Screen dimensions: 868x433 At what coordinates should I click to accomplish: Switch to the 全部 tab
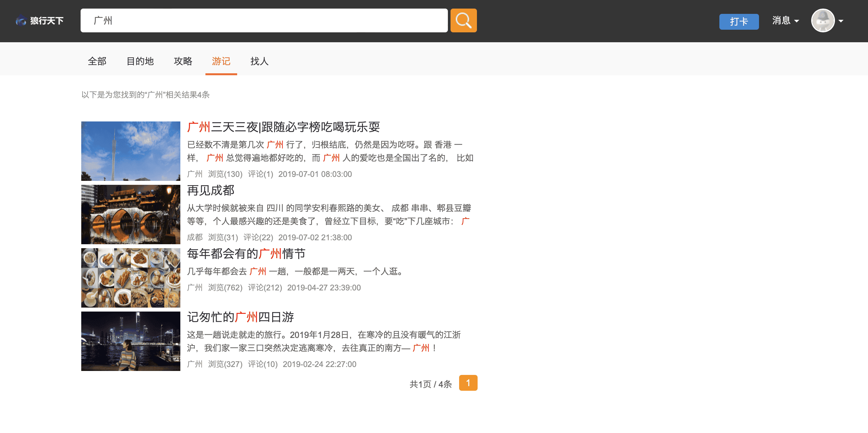[97, 61]
